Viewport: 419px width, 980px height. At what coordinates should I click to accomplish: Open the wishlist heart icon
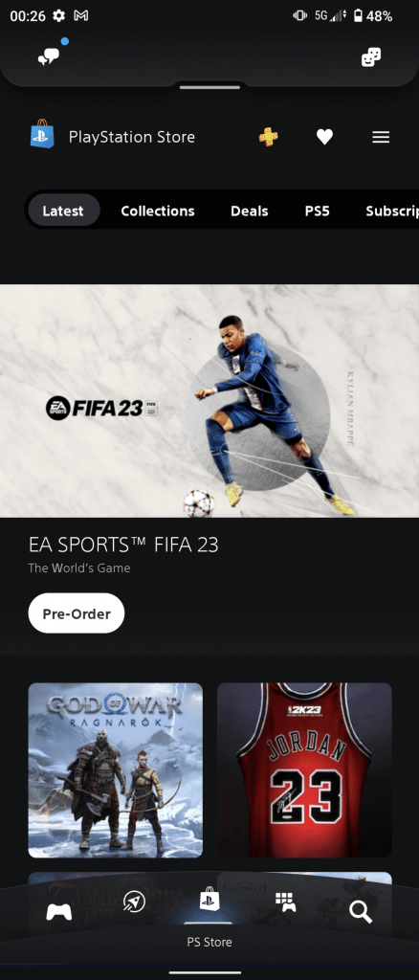(324, 137)
